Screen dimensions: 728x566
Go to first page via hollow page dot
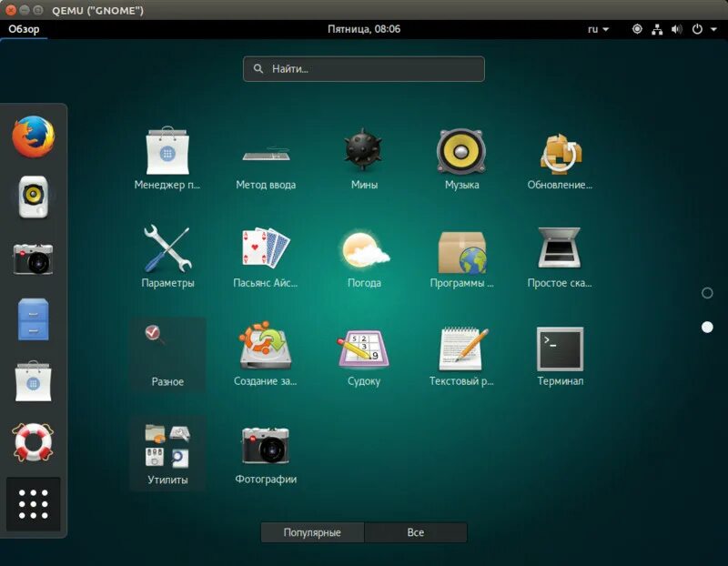pyautogui.click(x=707, y=293)
